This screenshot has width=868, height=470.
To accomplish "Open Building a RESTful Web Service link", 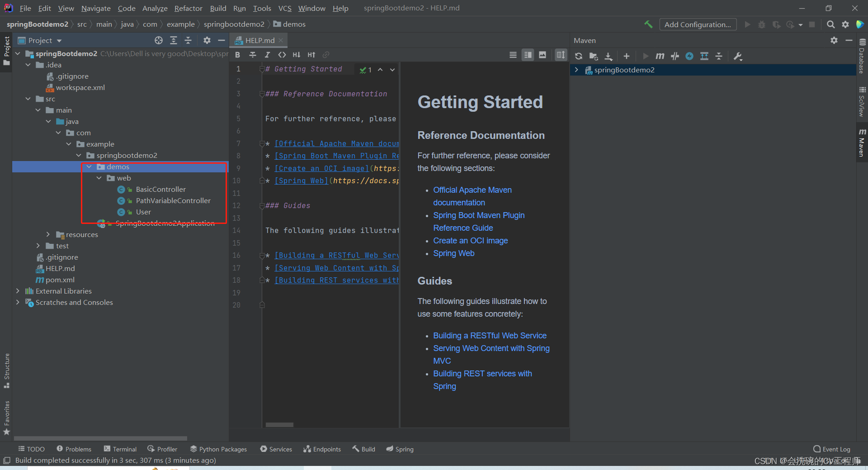I will coord(490,336).
